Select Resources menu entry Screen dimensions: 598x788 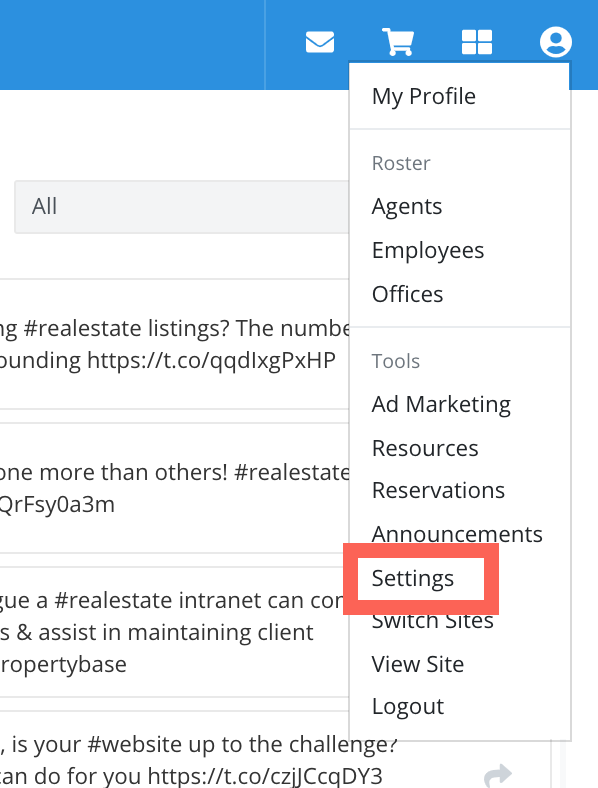pyautogui.click(x=425, y=448)
